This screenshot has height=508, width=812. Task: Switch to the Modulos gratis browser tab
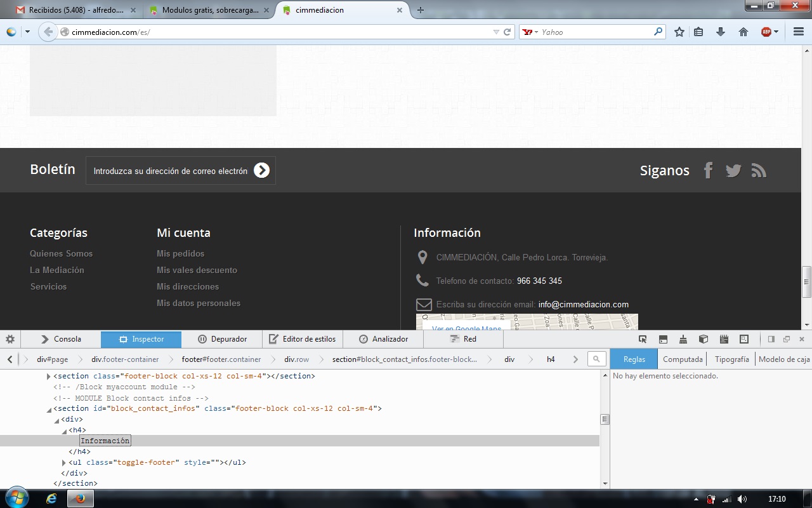pos(209,10)
